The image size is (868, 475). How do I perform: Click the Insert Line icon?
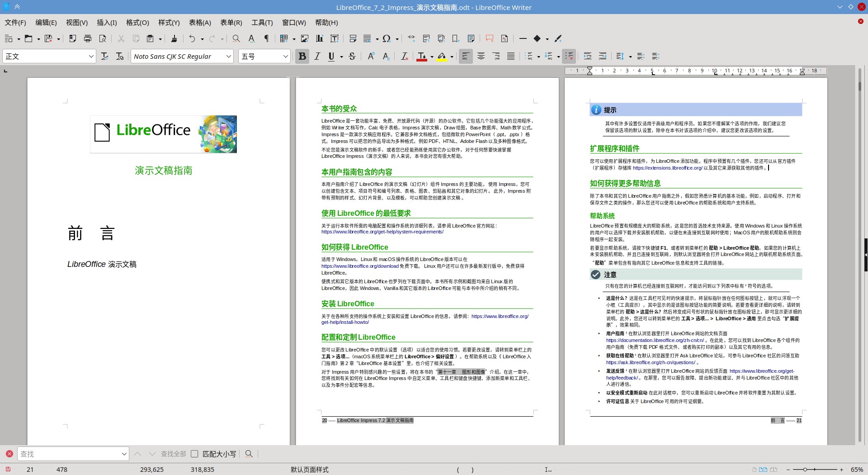[523, 38]
